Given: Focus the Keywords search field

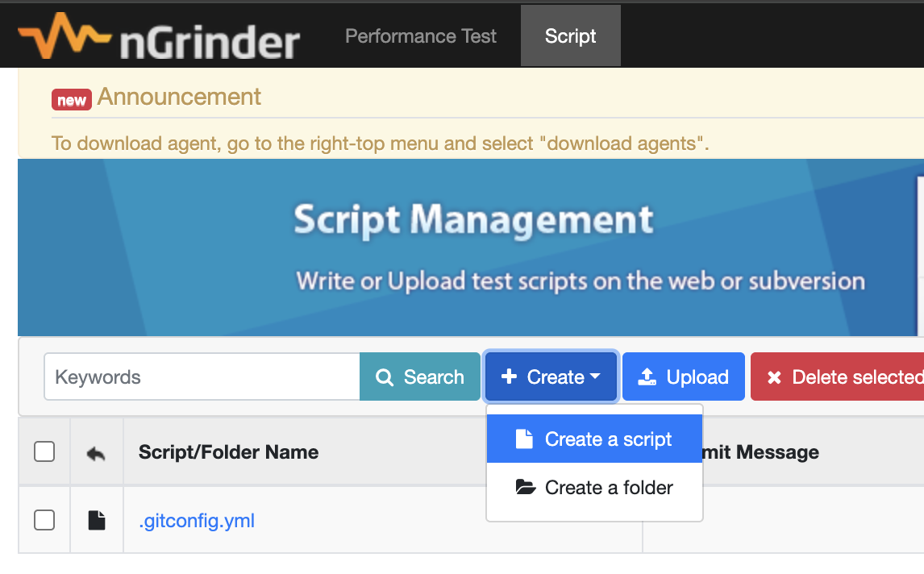Looking at the screenshot, I should pyautogui.click(x=202, y=376).
